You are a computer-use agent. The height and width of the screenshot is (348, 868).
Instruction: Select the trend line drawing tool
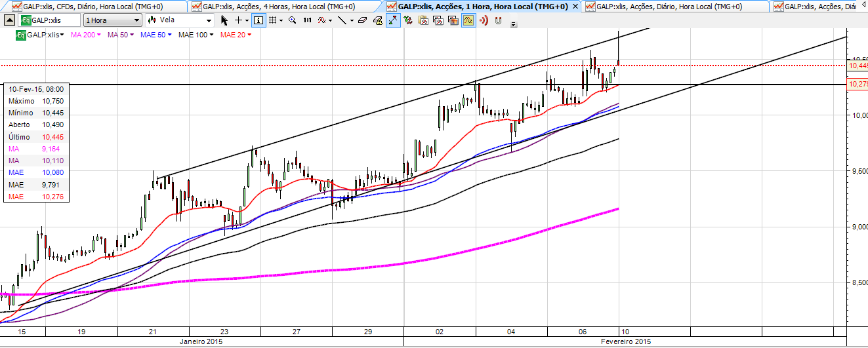(342, 20)
